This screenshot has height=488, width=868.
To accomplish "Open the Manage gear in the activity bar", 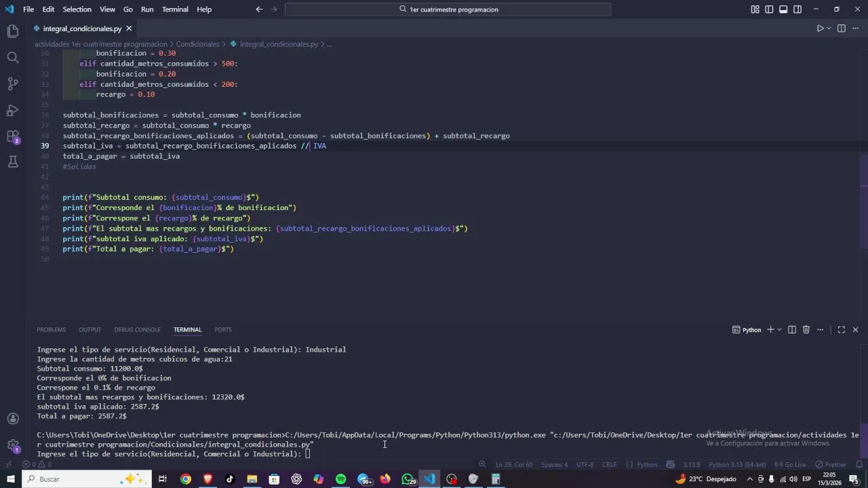I will click(x=13, y=445).
